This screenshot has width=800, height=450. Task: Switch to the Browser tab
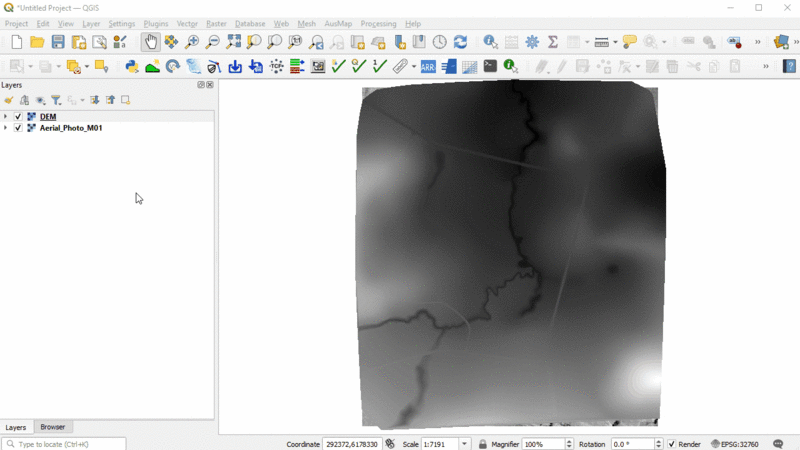pyautogui.click(x=52, y=427)
